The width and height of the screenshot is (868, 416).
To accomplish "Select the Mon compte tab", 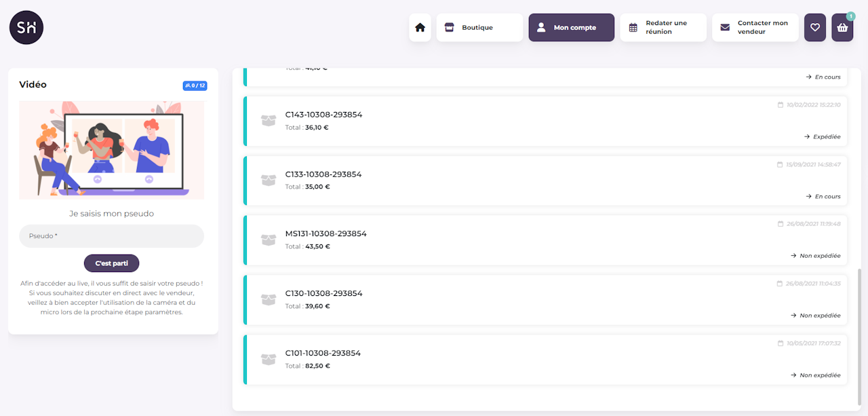I will [571, 28].
